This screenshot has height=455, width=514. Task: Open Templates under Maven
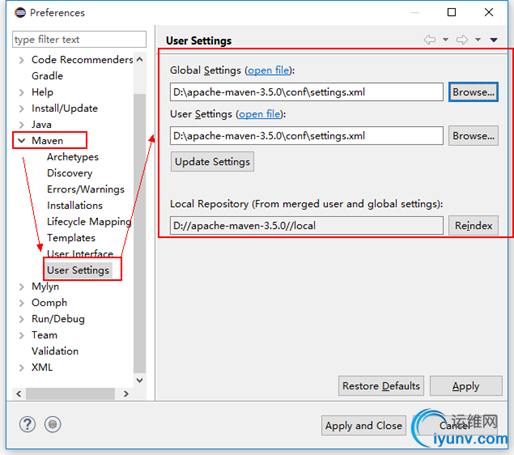coord(71,238)
